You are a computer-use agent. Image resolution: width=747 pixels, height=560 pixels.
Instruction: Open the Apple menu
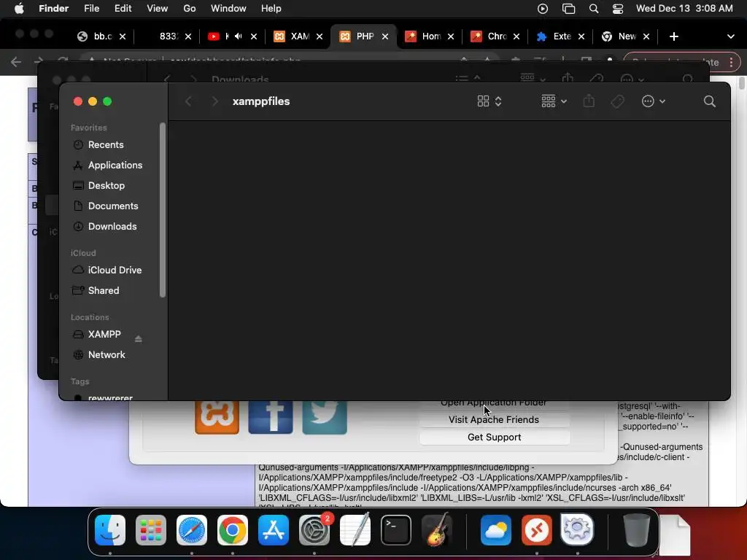pos(18,9)
